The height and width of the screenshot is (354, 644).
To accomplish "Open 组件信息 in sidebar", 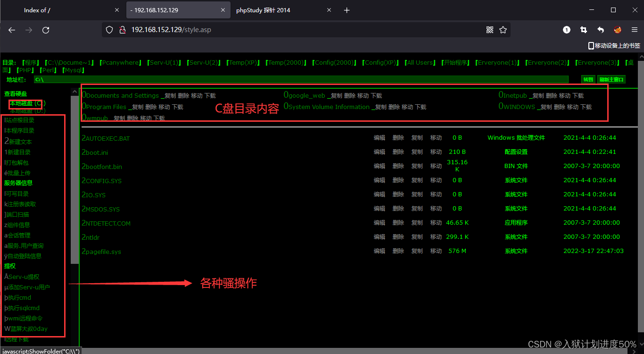I will click(17, 225).
